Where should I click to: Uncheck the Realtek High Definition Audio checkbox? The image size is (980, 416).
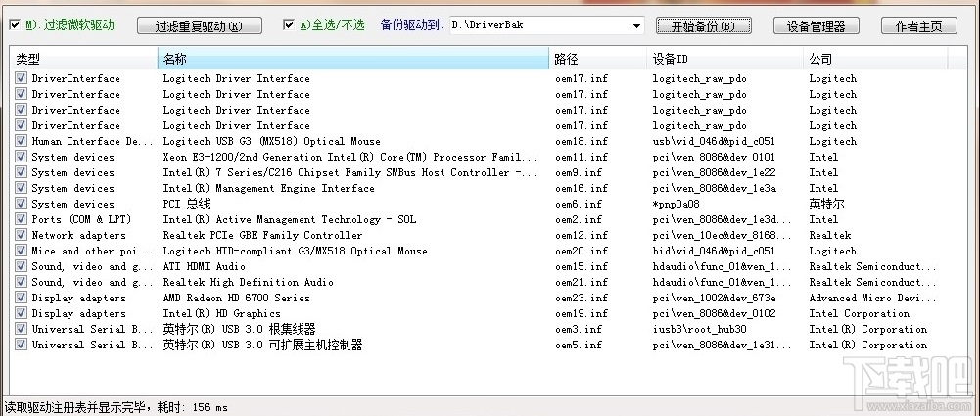coord(22,282)
